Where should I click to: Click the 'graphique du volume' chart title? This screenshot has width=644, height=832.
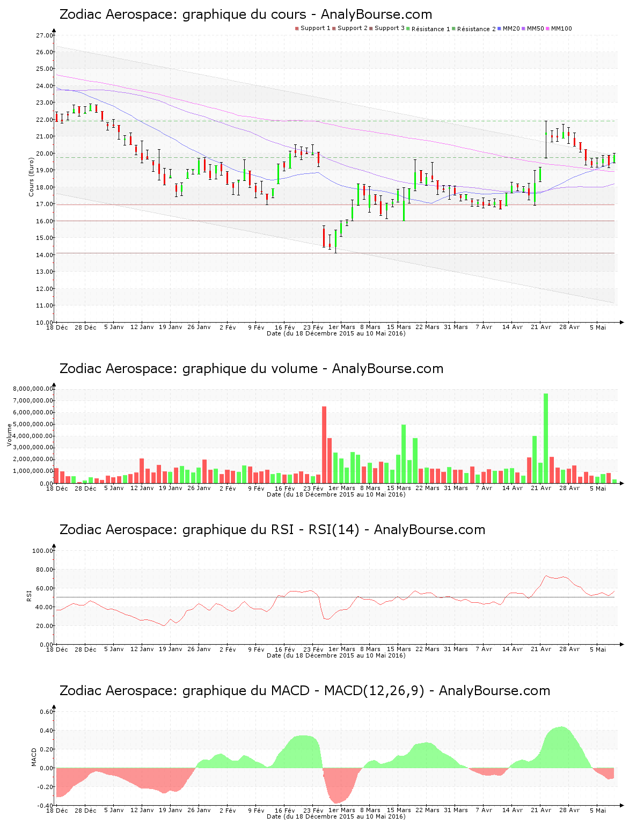(251, 369)
